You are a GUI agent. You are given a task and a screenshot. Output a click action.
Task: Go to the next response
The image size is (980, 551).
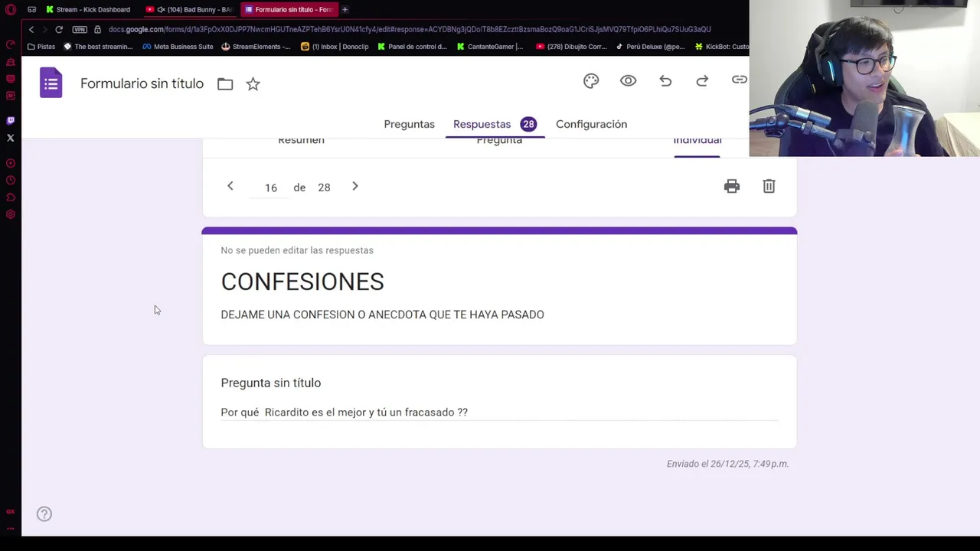coord(355,186)
